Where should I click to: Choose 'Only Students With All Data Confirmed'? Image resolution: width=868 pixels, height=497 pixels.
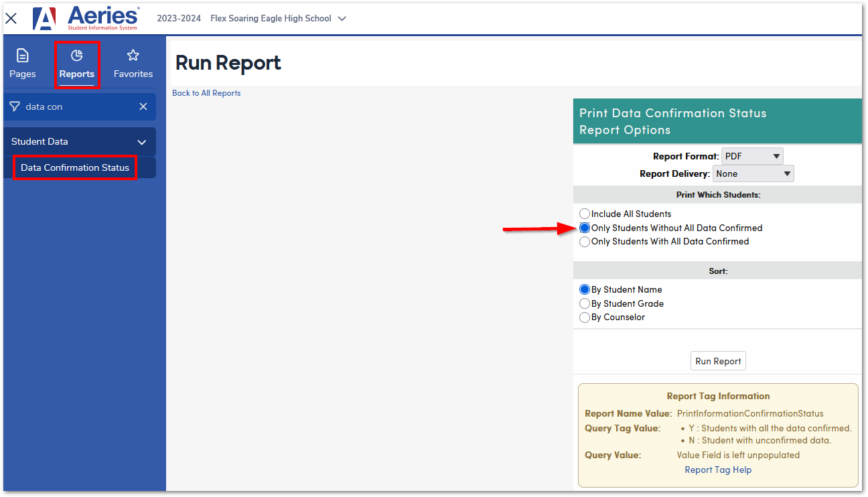pos(584,241)
